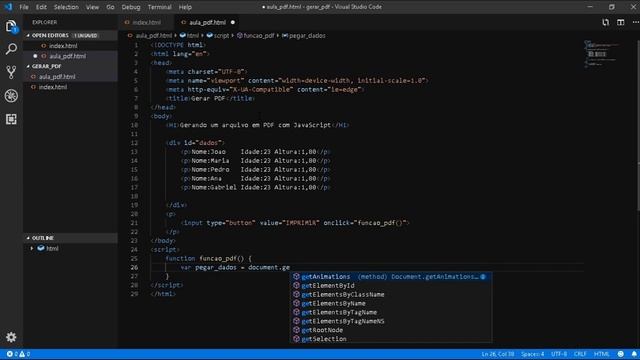Open the Manage gear icon

tap(11, 337)
